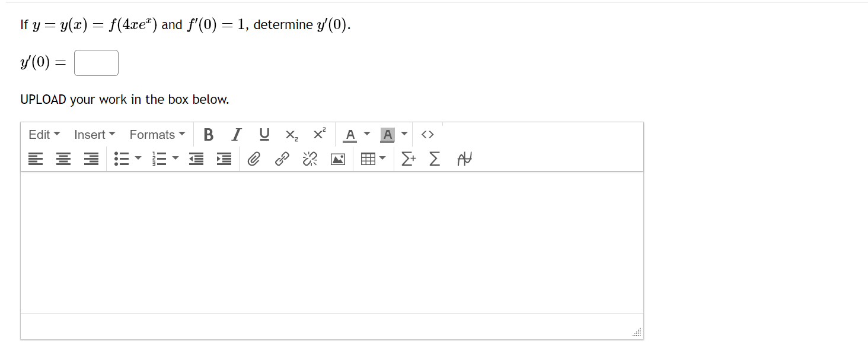Image resolution: width=868 pixels, height=352 pixels.
Task: Click inside the y'(0) answer box
Action: [x=95, y=62]
